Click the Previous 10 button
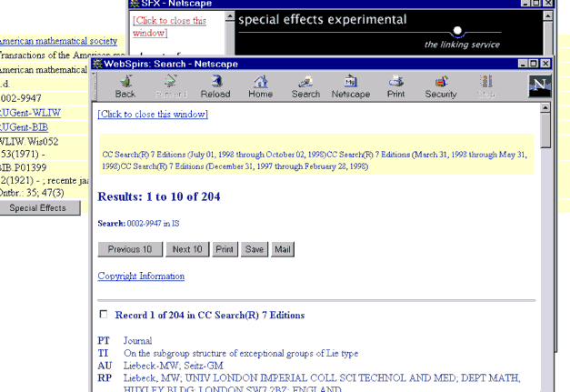The height and width of the screenshot is (392, 570). point(130,249)
